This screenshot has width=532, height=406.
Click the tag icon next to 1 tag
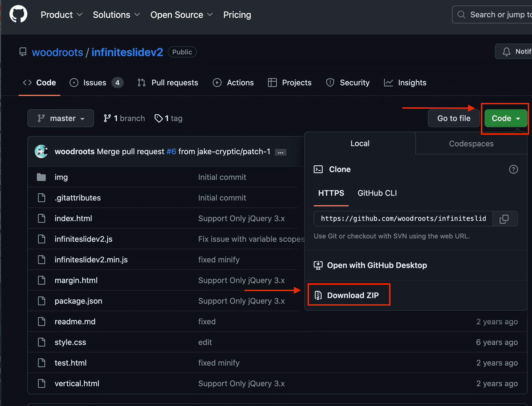[159, 118]
